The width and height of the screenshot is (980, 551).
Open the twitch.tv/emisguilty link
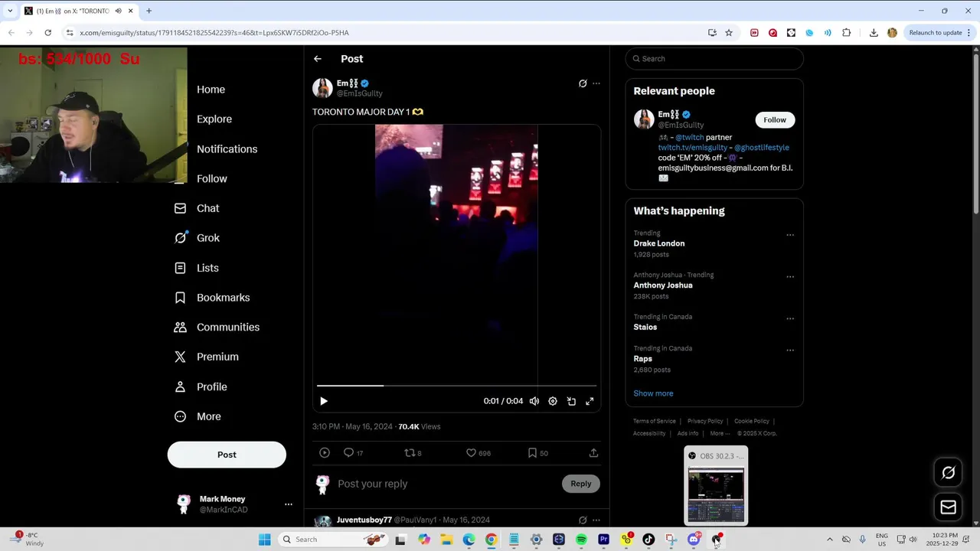(x=693, y=148)
